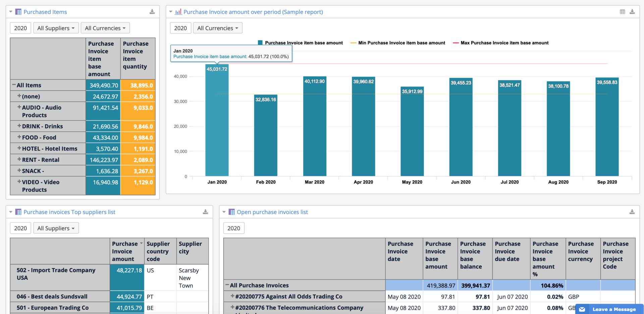The width and height of the screenshot is (644, 314).
Task: Click the 2020 button in Open purchase invoices
Action: pyautogui.click(x=233, y=228)
